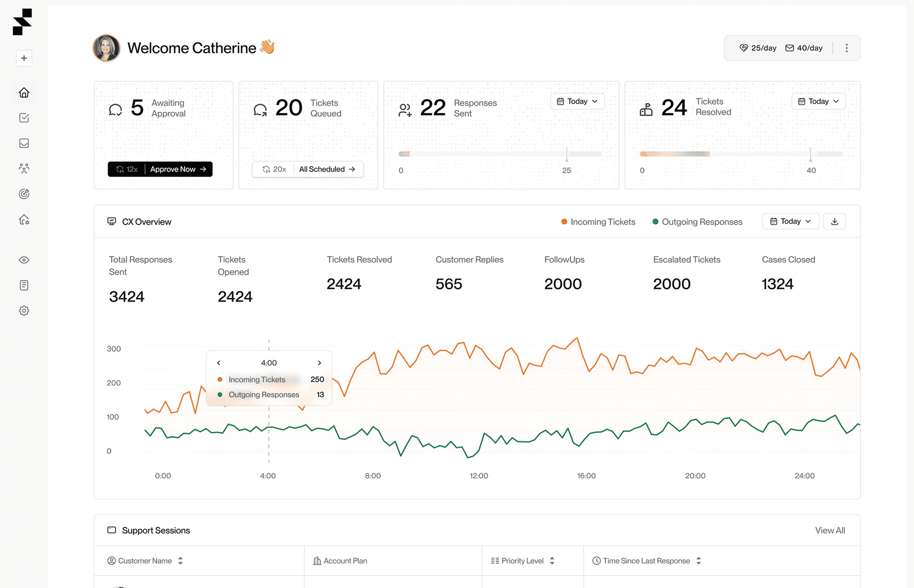Click the home icon in sidebar
The width and height of the screenshot is (914, 588).
[x=24, y=92]
